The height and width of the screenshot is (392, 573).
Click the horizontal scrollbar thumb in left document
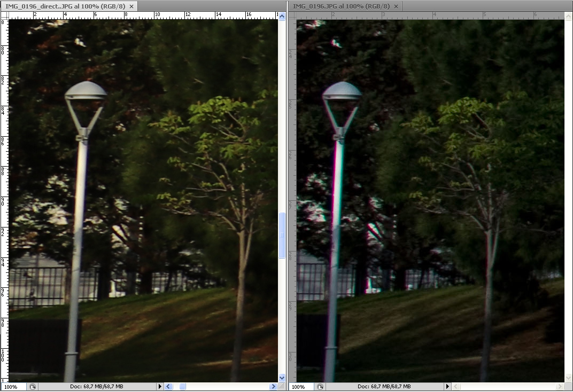[x=182, y=386]
